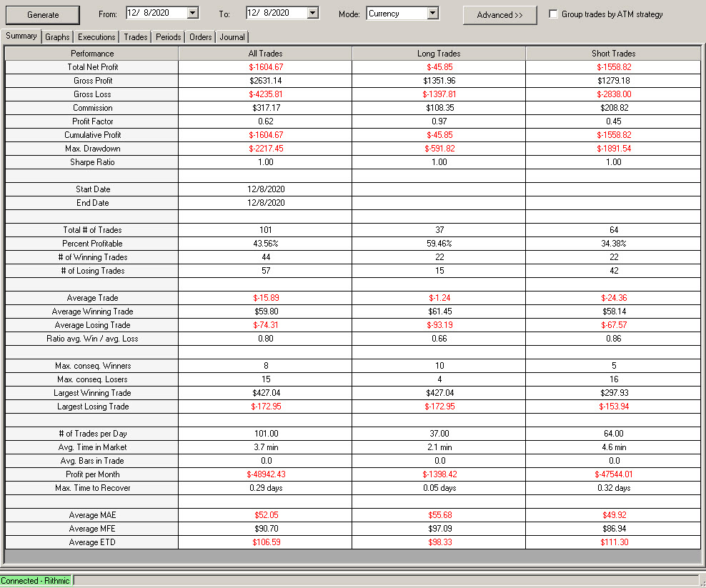
Task: Click Average ETD value $106.59
Action: pos(266,542)
